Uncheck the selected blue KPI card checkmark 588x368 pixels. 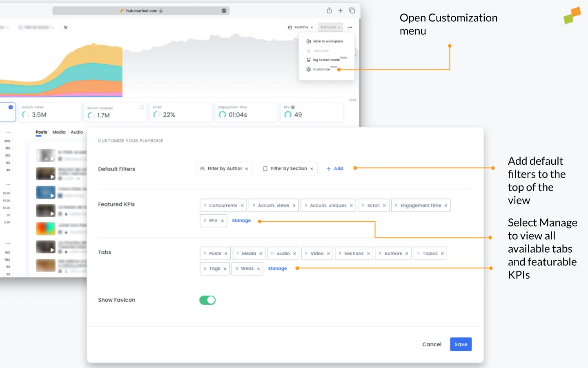click(x=11, y=107)
